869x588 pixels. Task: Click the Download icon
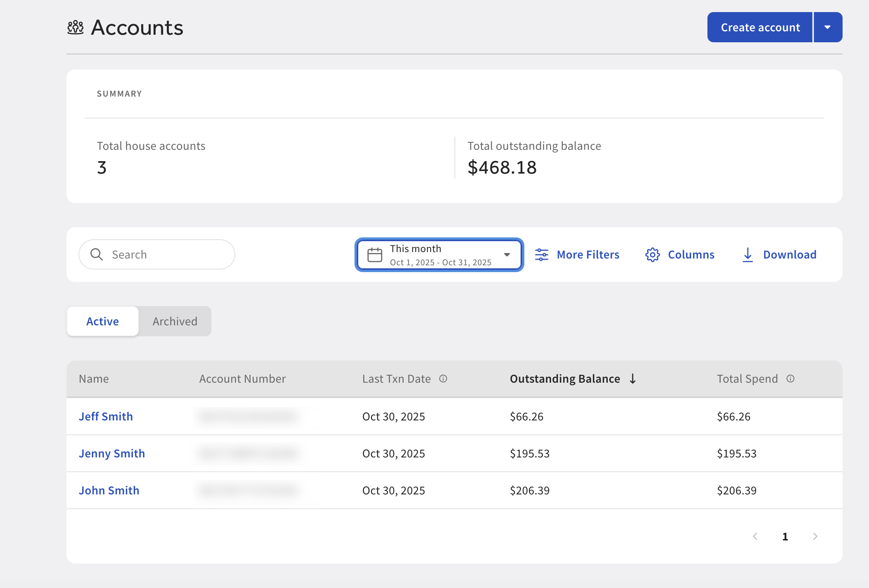tap(748, 254)
